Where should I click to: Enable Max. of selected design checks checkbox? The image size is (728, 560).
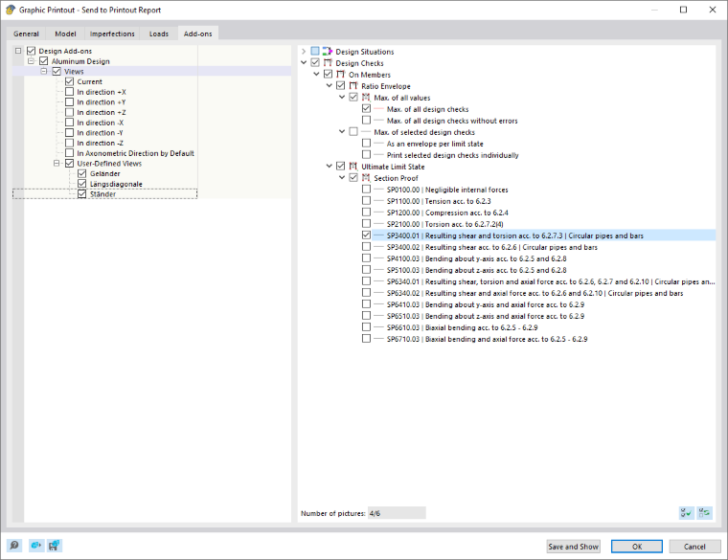click(353, 132)
